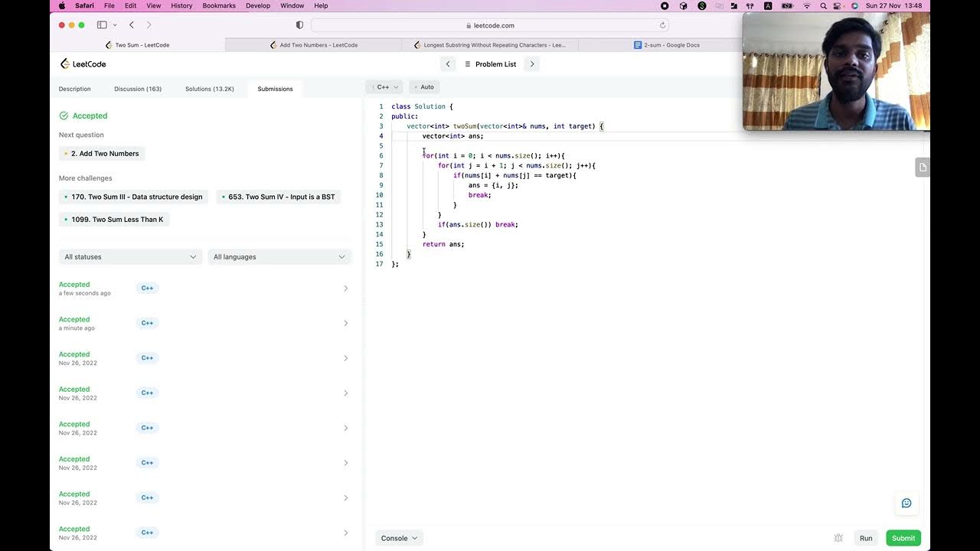Click the green S menu bar icon
Screen dimensions: 980x551
[702, 5]
